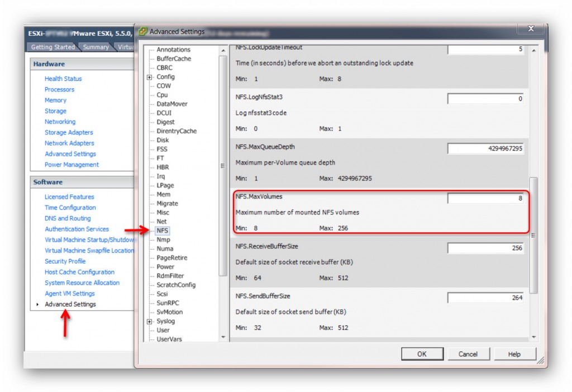Viewport: 572px width, 392px height.
Task: Select Power in the settings tree
Action: (165, 267)
